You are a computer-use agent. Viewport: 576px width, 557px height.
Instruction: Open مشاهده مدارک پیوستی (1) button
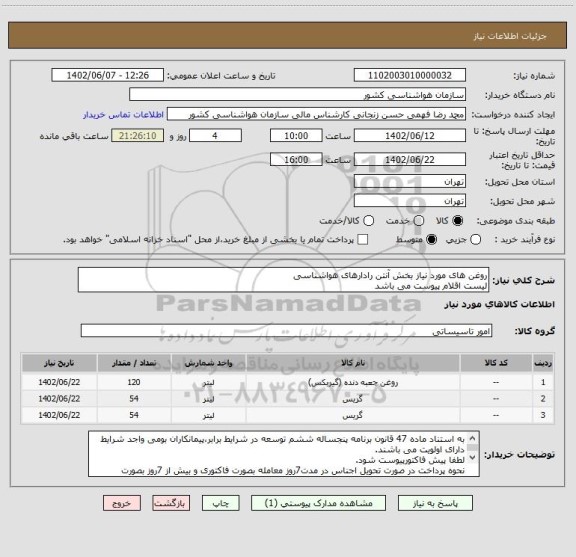(x=318, y=503)
